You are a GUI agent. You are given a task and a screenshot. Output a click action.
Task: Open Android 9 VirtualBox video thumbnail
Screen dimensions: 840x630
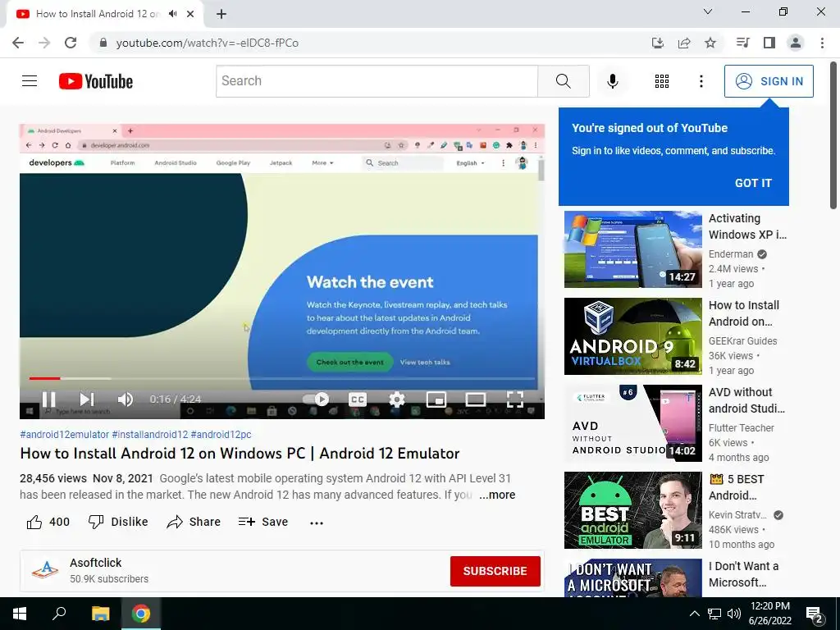click(x=632, y=336)
